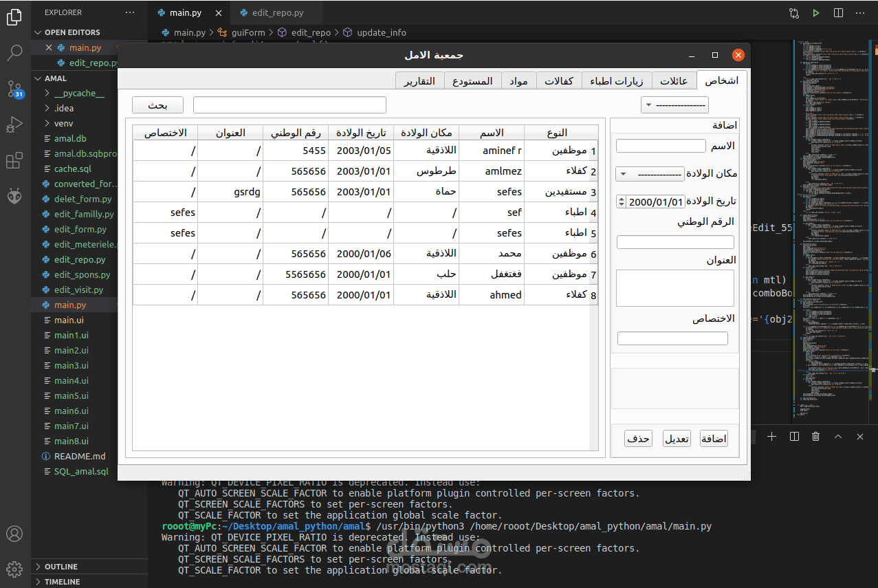Expand the OUTLINE section
Viewport: 878px width, 588px height.
click(61, 567)
